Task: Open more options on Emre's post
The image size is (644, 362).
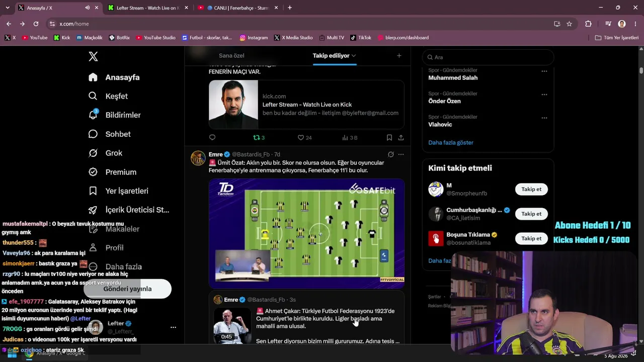Action: click(401, 154)
